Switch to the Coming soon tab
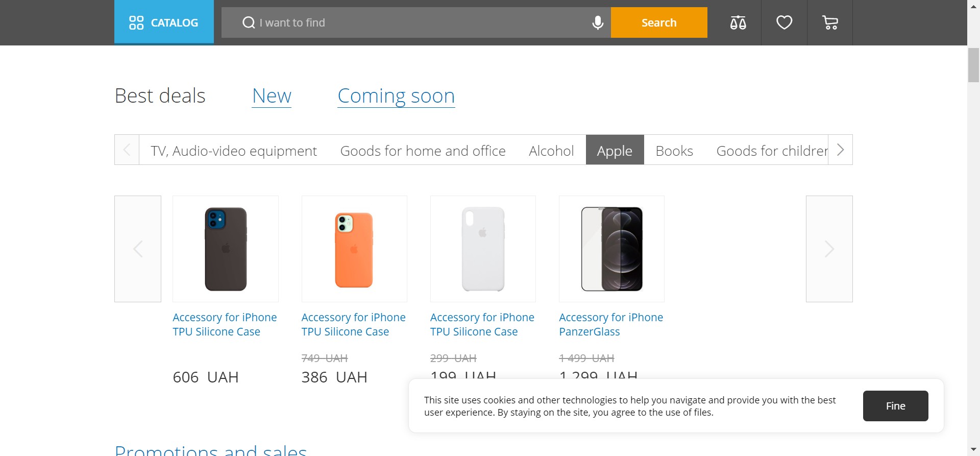This screenshot has height=456, width=980. point(396,96)
